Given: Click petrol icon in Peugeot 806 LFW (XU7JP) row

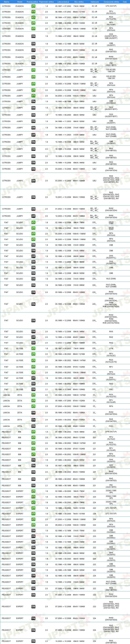Looking at the screenshot, I should pos(33,432).
